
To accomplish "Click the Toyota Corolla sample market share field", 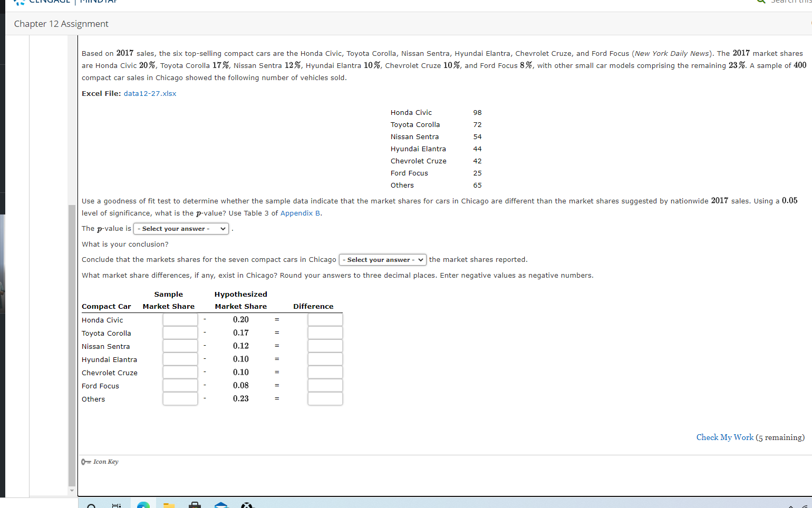I will pos(180,333).
